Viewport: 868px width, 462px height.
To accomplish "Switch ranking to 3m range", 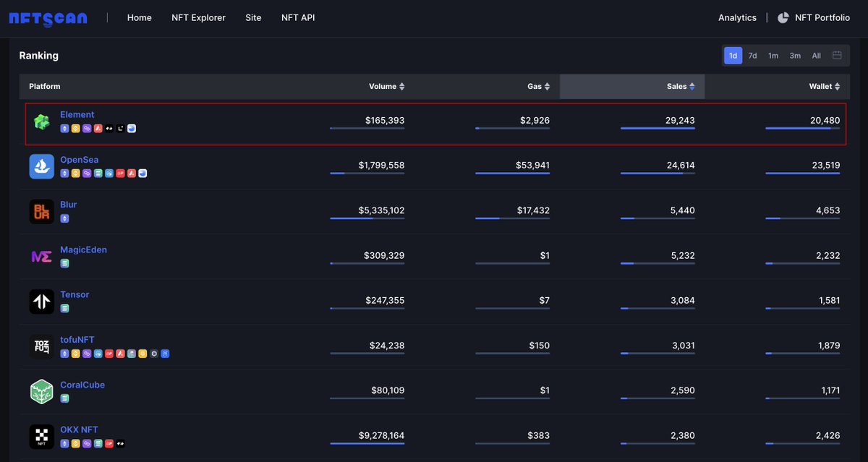I will tap(795, 56).
